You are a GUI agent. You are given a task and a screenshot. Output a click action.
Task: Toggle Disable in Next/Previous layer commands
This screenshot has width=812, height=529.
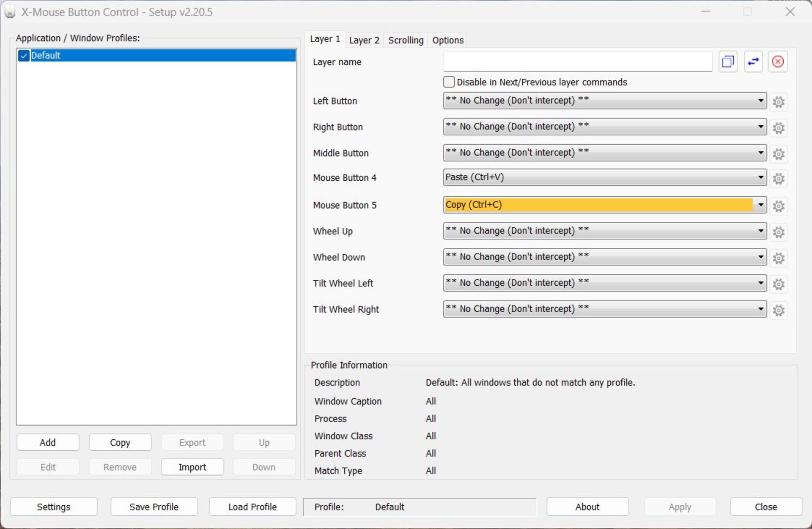coord(449,82)
